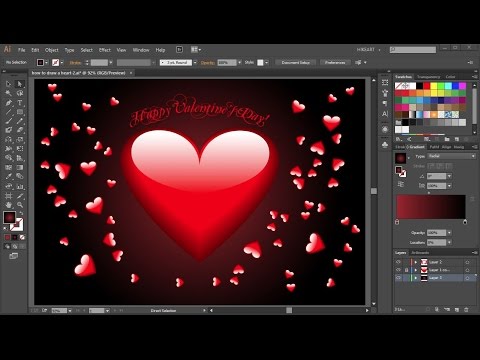The width and height of the screenshot is (480, 360).
Task: Expand Layer 2 disclosure triangle
Action: pos(415,262)
